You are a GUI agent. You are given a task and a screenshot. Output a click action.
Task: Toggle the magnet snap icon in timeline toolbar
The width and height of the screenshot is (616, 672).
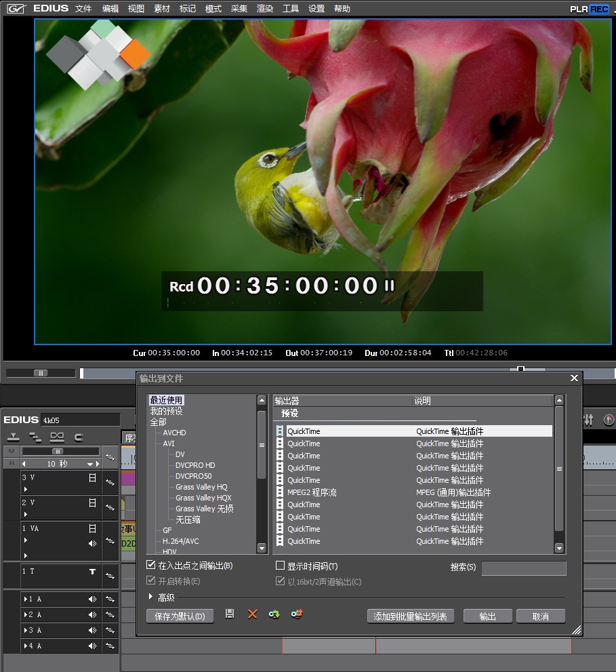click(x=79, y=437)
